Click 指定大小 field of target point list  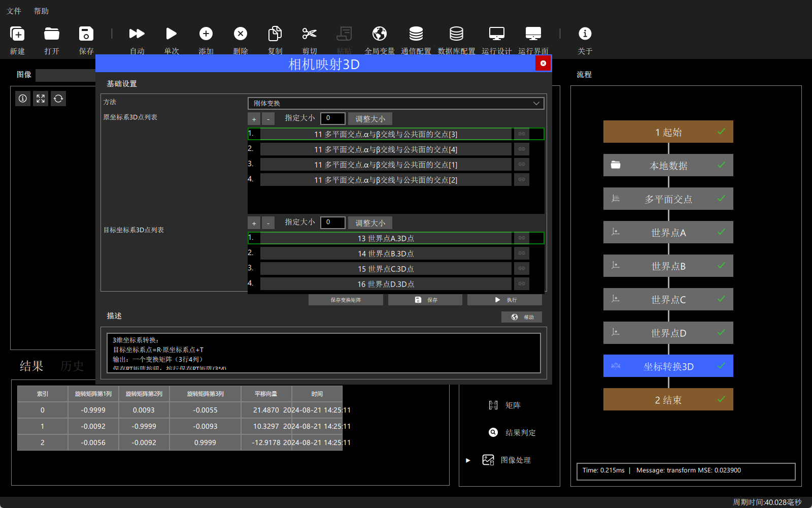pos(333,223)
